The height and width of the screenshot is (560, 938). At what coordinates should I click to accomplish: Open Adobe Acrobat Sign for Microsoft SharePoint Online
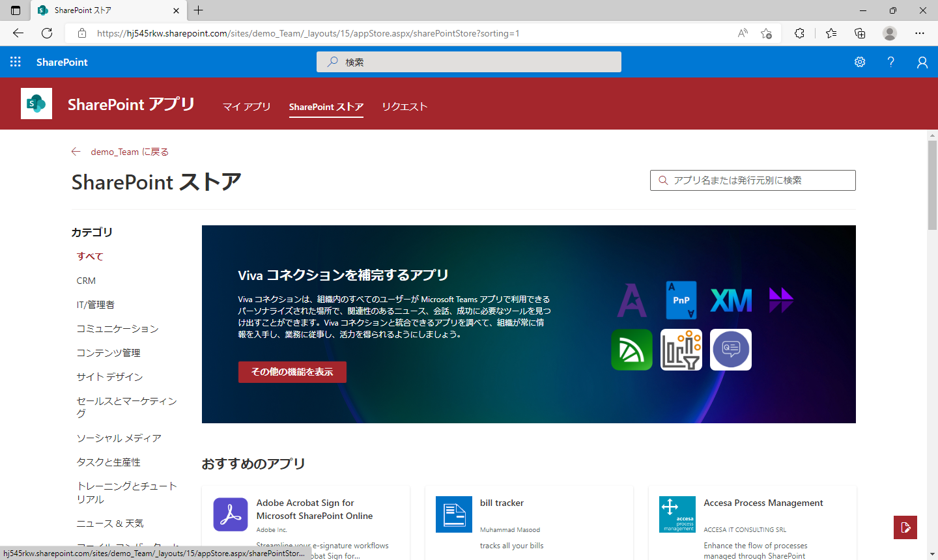click(315, 509)
